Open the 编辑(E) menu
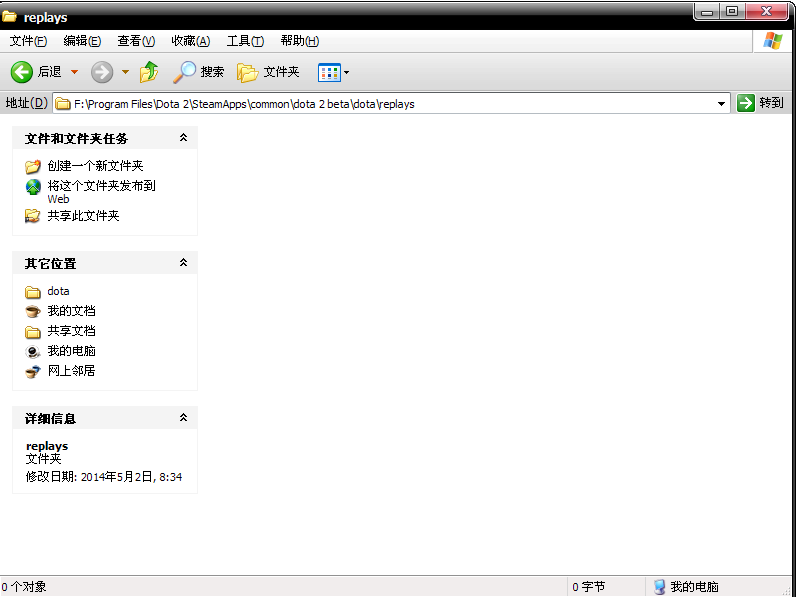This screenshot has width=796, height=597. point(82,41)
